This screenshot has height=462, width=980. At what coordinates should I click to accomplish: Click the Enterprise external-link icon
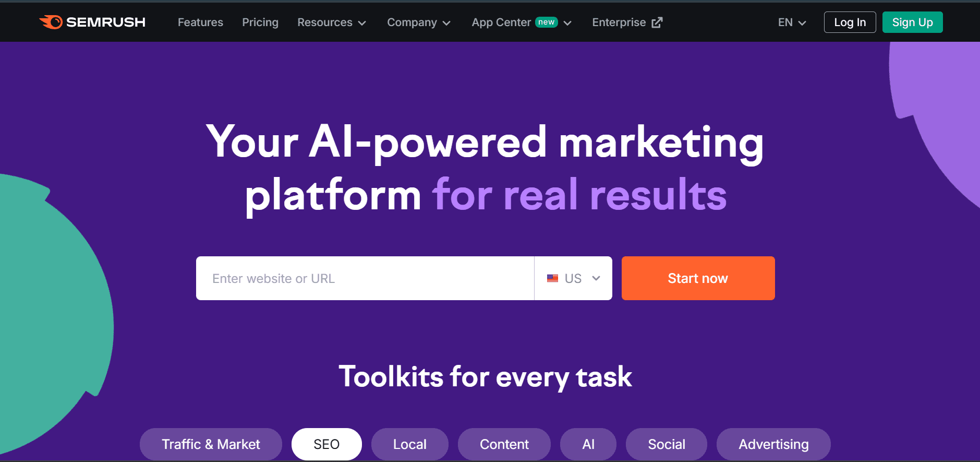click(x=657, y=22)
